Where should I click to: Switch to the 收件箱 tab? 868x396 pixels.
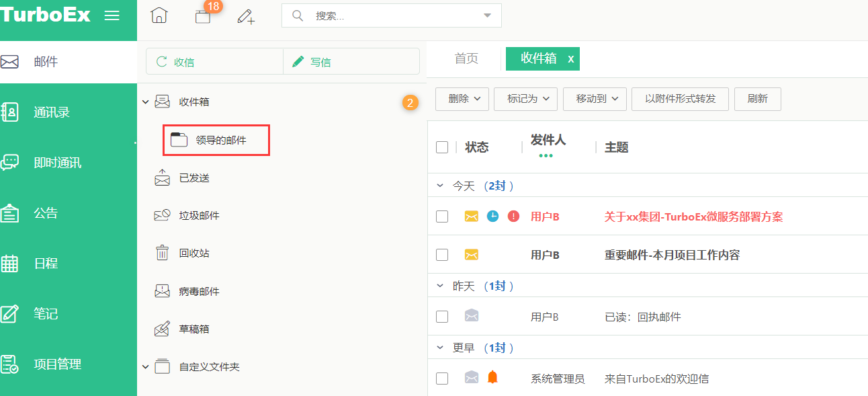[x=539, y=58]
